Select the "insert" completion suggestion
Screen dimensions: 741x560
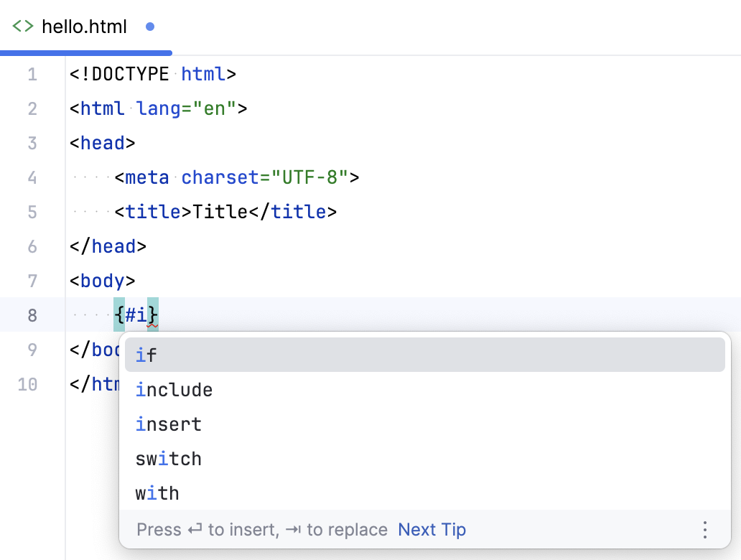coord(169,424)
